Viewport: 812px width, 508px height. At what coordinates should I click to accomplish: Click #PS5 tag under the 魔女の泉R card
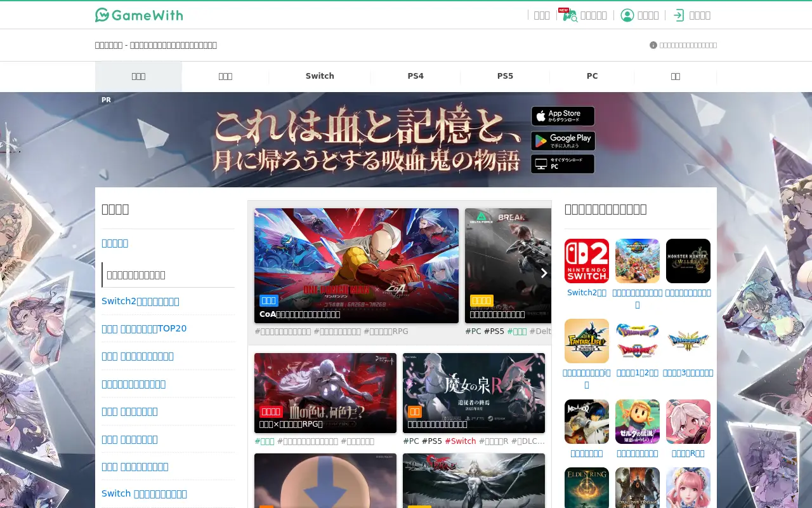[x=432, y=441]
